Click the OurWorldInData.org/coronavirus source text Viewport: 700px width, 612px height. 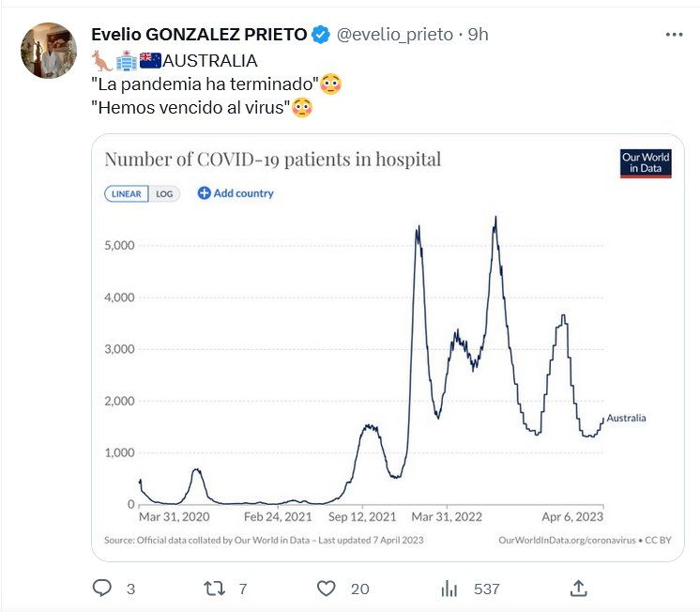point(559,540)
